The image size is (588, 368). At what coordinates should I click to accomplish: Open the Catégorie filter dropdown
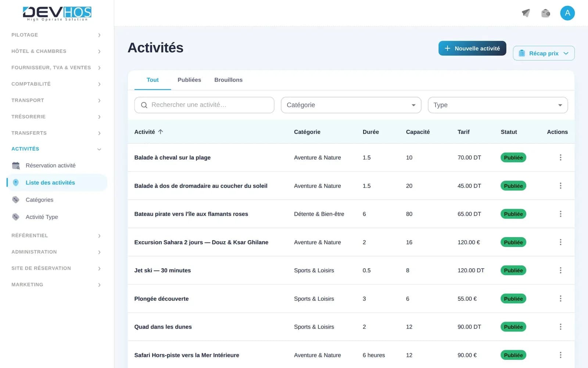click(351, 105)
